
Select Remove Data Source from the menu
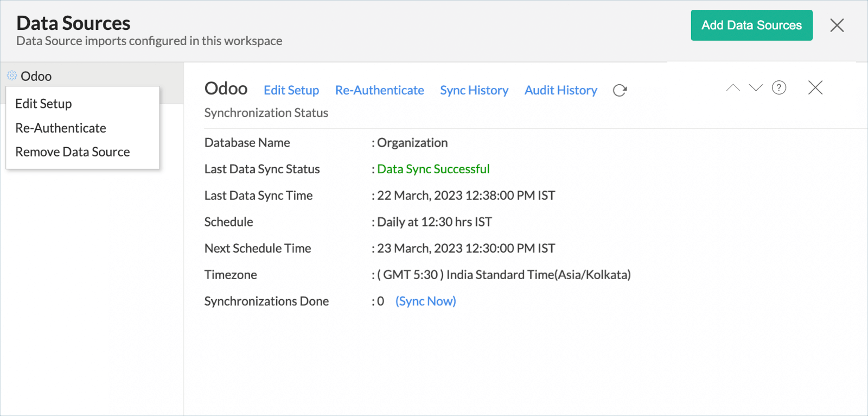pyautogui.click(x=73, y=152)
